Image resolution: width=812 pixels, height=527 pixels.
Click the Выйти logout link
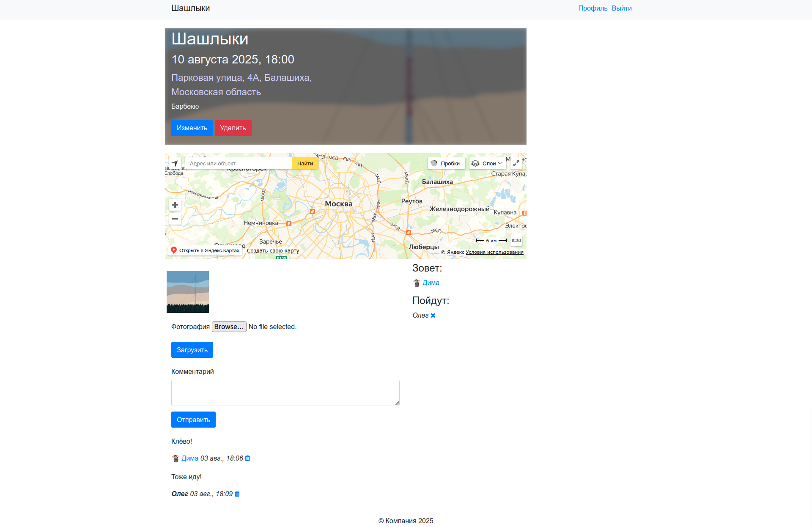(622, 8)
